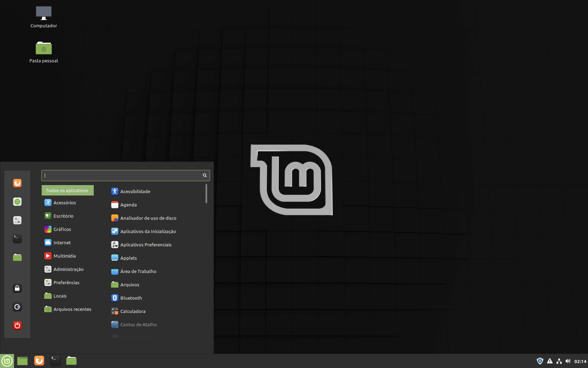Open Firefox from the menu favorites sidebar
588x368 pixels.
[x=17, y=183]
